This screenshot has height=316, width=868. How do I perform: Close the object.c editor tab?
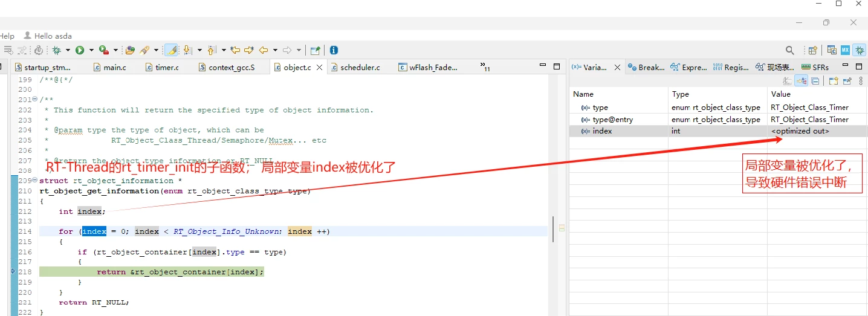point(319,68)
